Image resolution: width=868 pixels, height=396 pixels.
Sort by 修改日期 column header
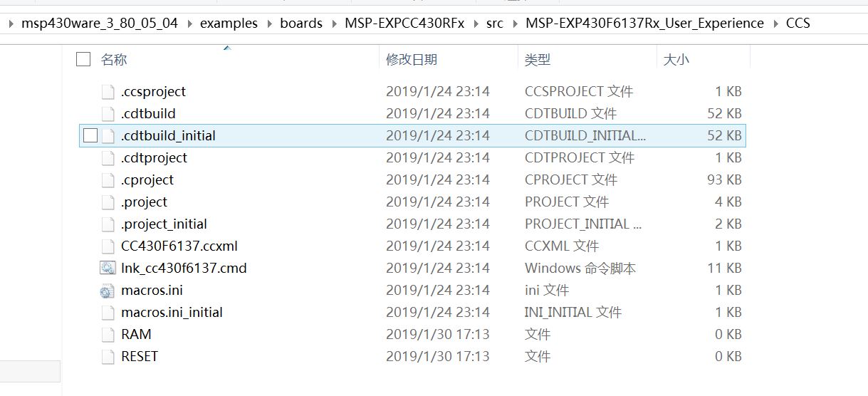pos(412,60)
